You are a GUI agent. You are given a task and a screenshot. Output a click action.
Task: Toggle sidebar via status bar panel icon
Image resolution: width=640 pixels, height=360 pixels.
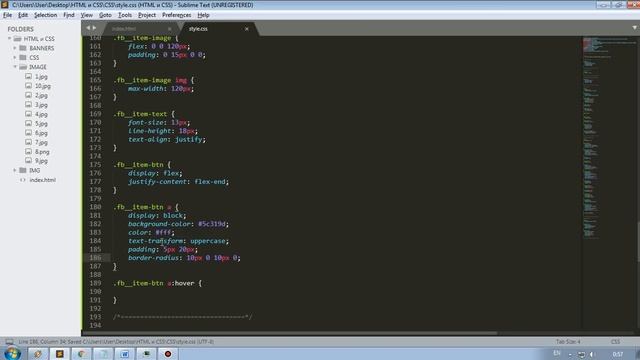[x=9, y=342]
